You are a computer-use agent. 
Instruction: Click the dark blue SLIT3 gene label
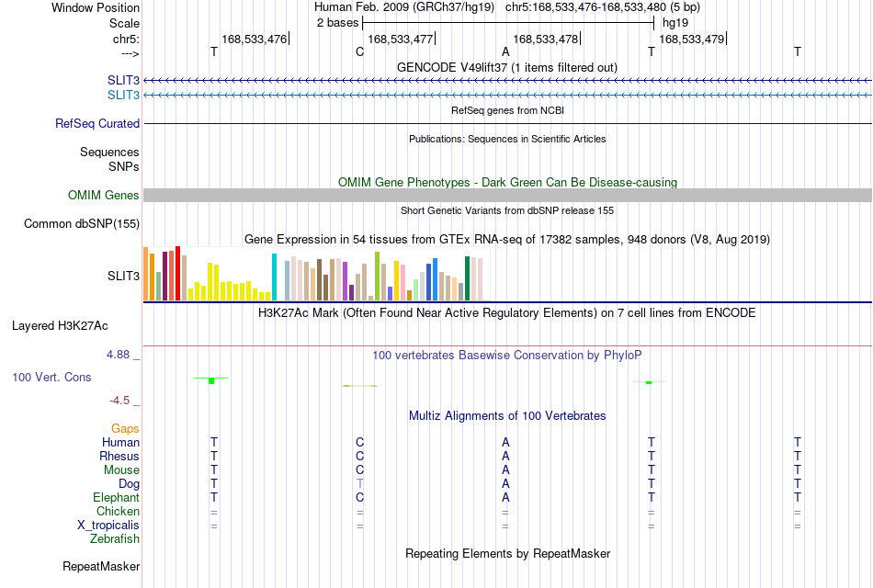point(123,80)
